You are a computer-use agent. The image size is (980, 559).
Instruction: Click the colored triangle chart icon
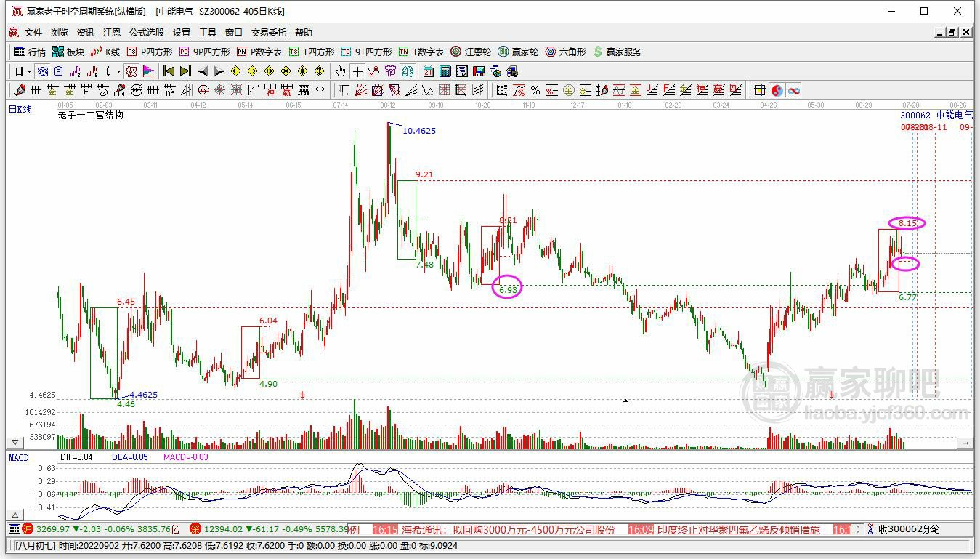(x=148, y=71)
